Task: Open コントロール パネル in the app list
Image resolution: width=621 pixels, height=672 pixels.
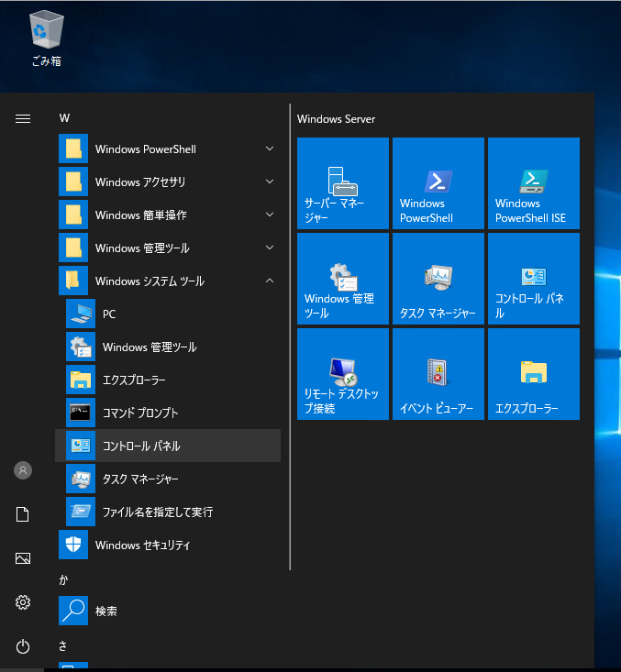Action: [x=168, y=446]
